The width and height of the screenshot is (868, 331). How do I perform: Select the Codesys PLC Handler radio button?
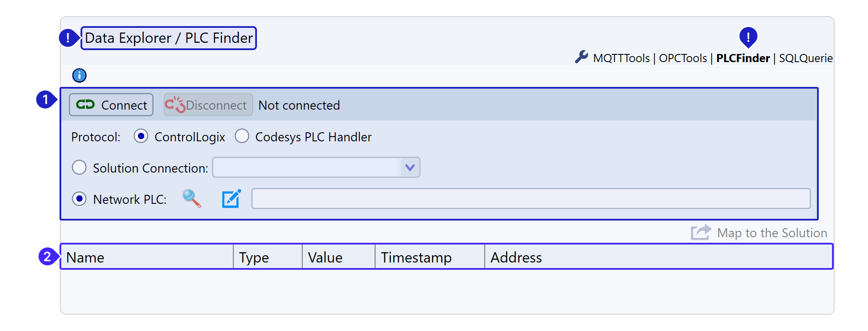[242, 136]
